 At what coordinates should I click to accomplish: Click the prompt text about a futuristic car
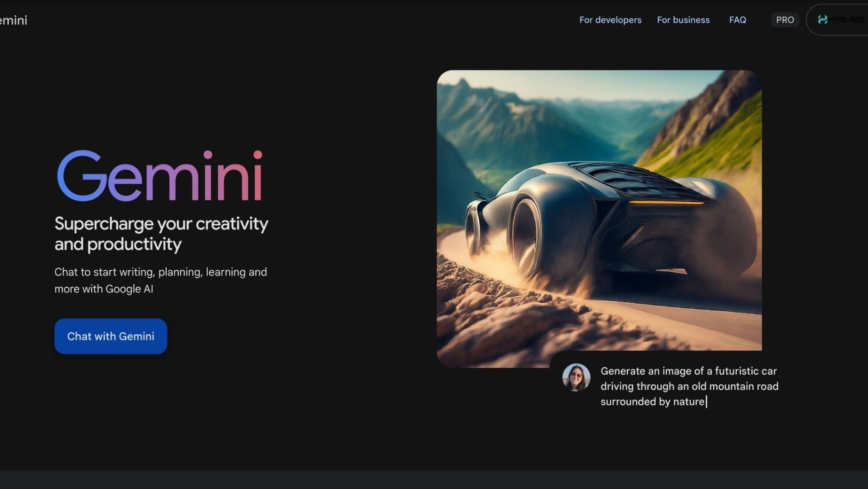coord(690,386)
